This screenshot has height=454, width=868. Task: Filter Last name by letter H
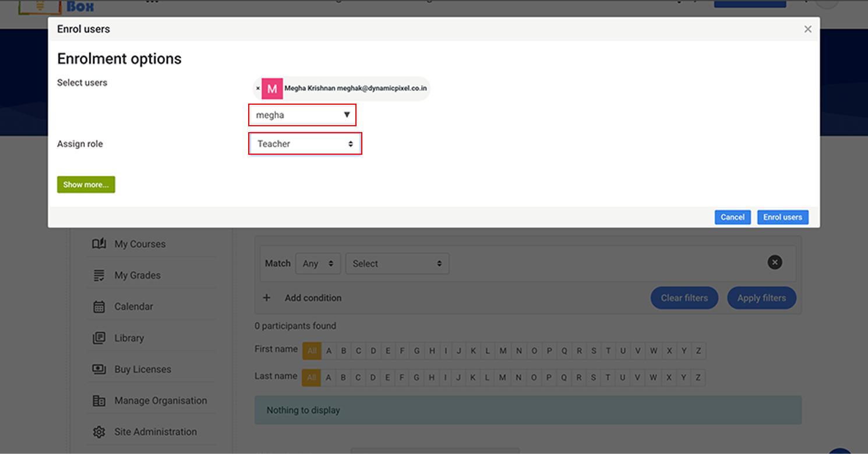(432, 378)
